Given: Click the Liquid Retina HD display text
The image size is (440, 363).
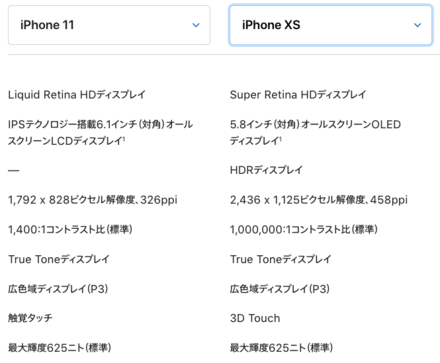Looking at the screenshot, I should tap(77, 95).
